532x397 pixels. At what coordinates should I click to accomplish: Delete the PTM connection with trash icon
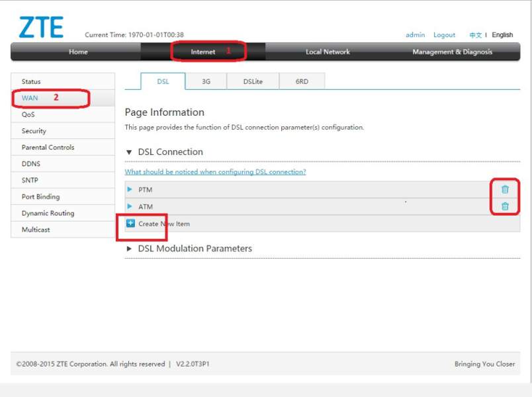point(505,190)
